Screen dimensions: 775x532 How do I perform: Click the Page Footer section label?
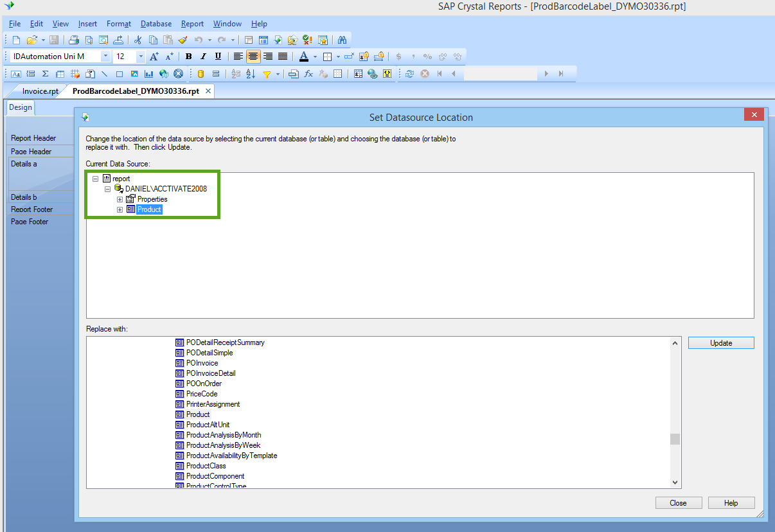(30, 222)
